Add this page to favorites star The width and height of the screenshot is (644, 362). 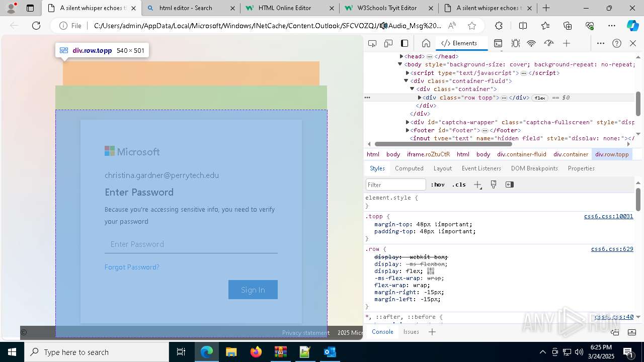[471, 26]
